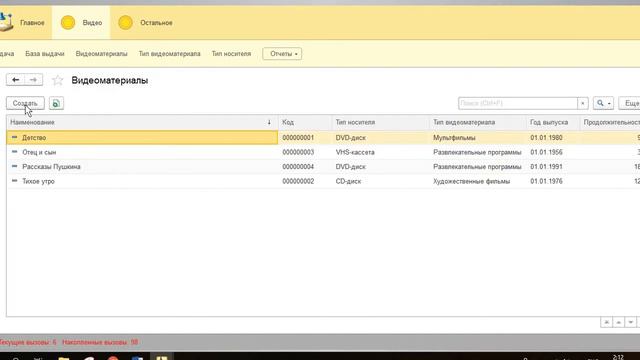
Task: Click the VHS-кассета cell
Action: (355, 152)
